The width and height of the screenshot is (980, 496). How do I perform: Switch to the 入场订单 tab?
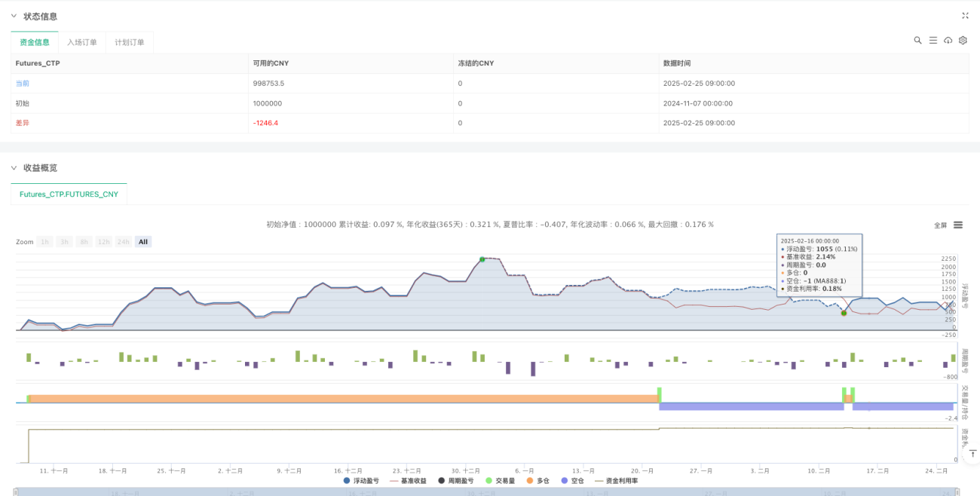82,42
